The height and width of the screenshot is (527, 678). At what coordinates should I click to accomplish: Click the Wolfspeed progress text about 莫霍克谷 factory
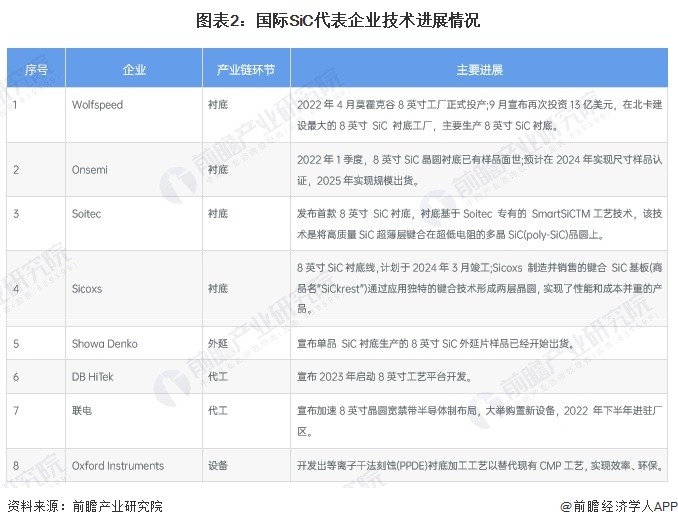[480, 115]
